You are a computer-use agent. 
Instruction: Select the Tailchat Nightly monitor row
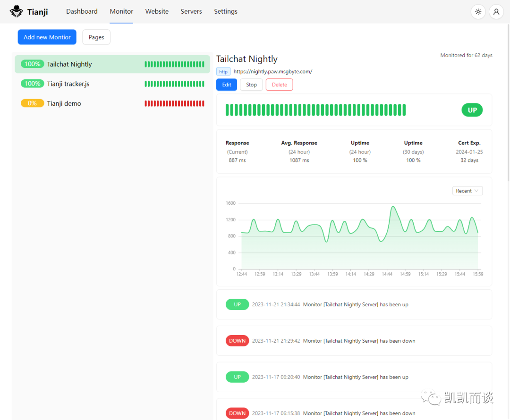click(x=112, y=64)
